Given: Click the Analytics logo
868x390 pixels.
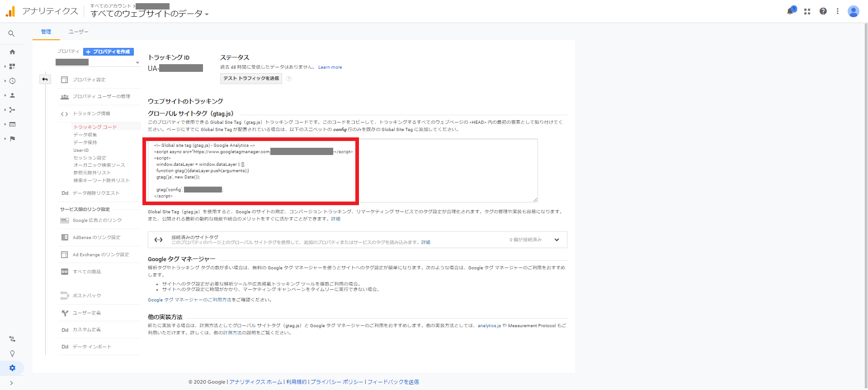Looking at the screenshot, I should coord(10,11).
